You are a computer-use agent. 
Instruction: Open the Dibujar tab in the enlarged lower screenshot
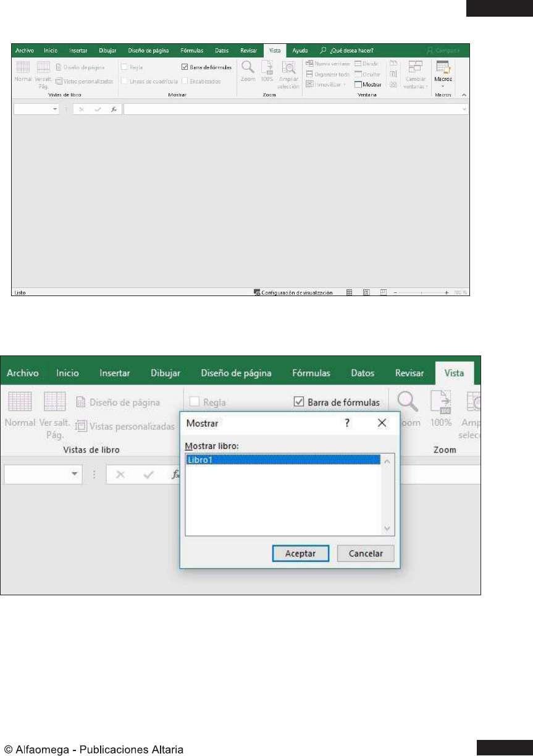click(166, 373)
